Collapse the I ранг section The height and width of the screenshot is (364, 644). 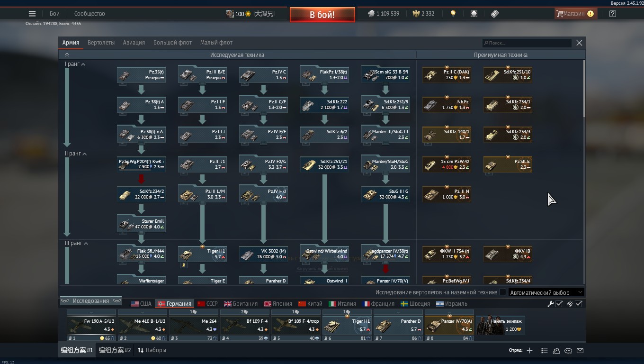pyautogui.click(x=75, y=64)
